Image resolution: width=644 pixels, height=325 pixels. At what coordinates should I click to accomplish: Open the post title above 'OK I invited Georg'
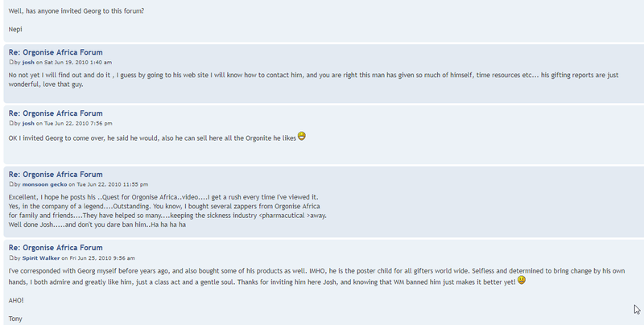click(56, 113)
